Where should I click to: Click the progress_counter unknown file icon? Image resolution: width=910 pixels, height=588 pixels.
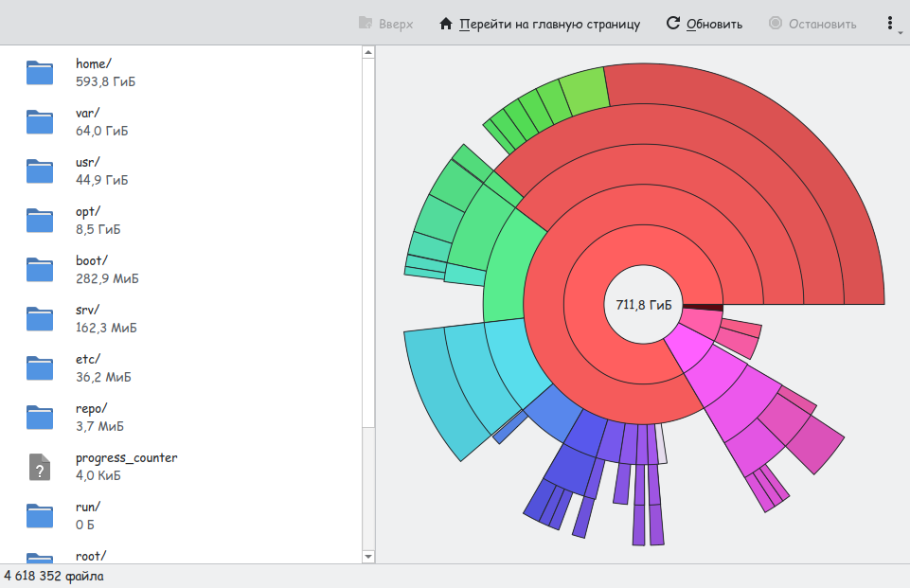(40, 467)
